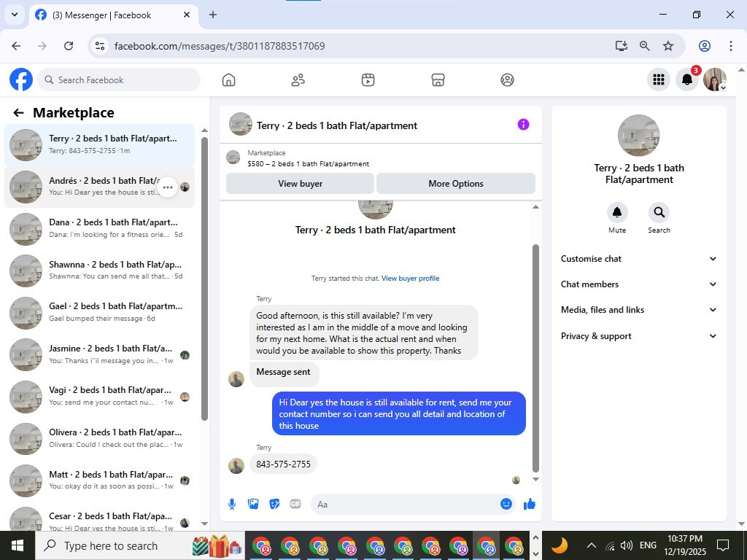Search in conversation magnifier icon

(x=659, y=212)
